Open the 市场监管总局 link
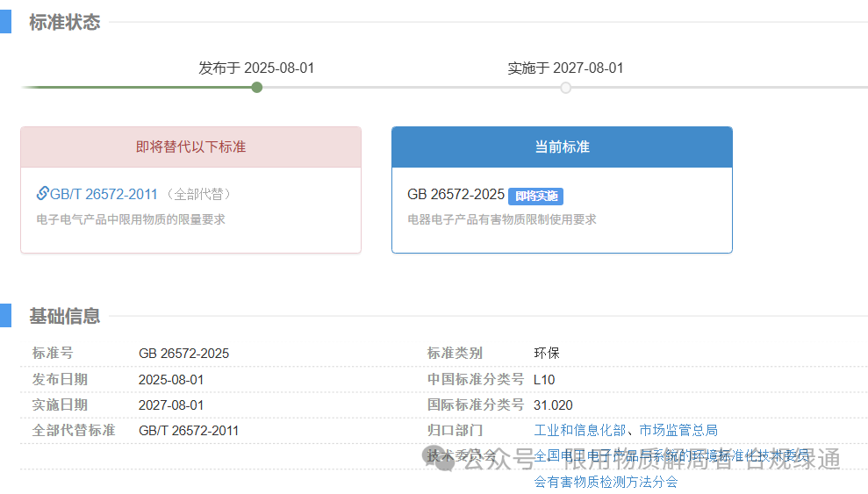 click(x=678, y=430)
